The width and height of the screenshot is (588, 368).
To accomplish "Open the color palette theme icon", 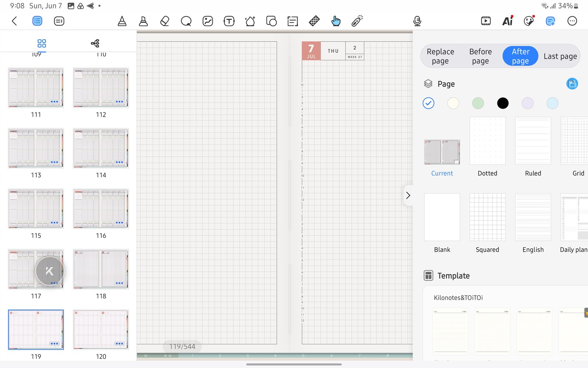I will pos(529,21).
